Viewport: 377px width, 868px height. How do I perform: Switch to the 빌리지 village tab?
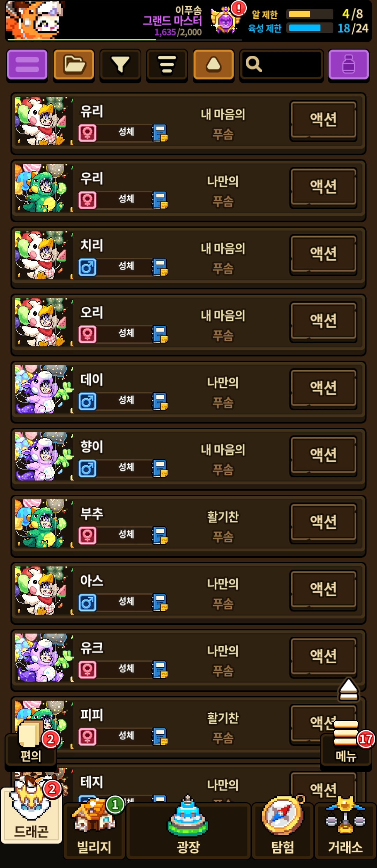(94, 829)
